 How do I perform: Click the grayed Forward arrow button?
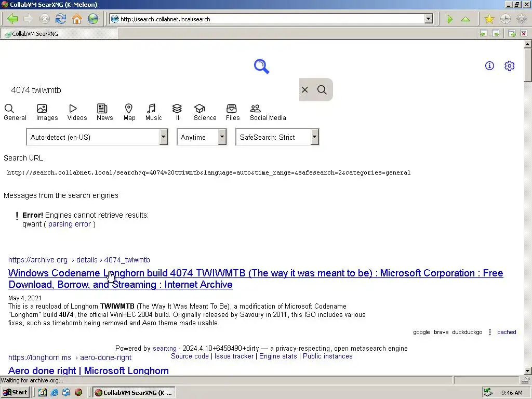click(x=29, y=19)
